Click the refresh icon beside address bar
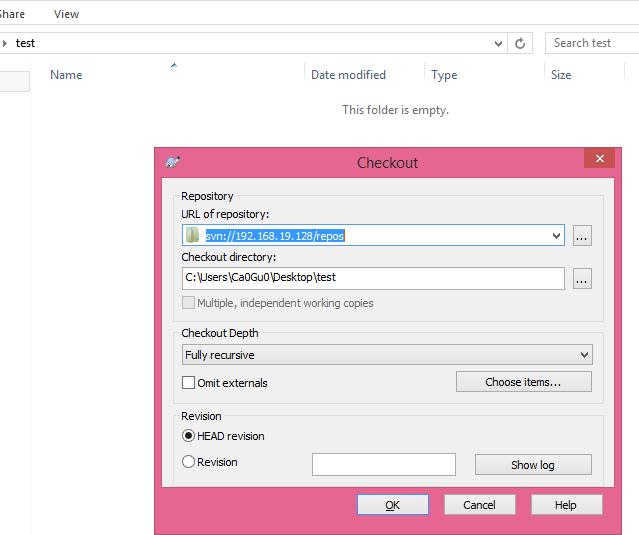 coord(520,43)
